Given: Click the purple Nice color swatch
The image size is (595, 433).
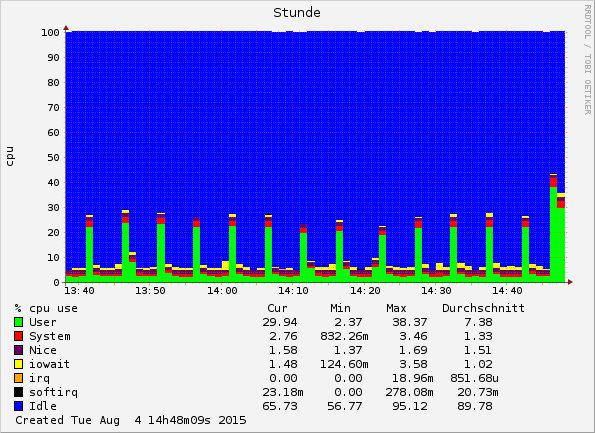Looking at the screenshot, I should coord(19,350).
